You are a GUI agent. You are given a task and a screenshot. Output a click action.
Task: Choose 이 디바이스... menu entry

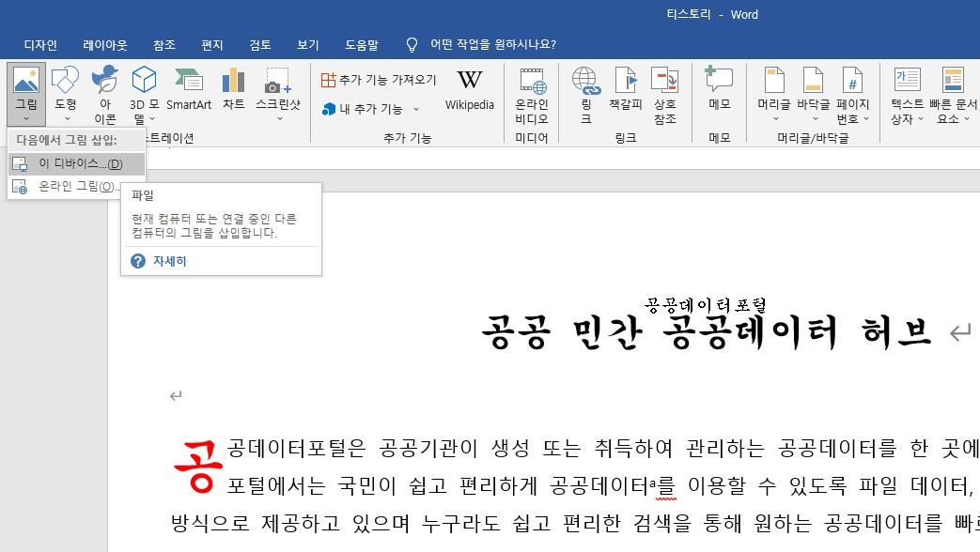76,163
